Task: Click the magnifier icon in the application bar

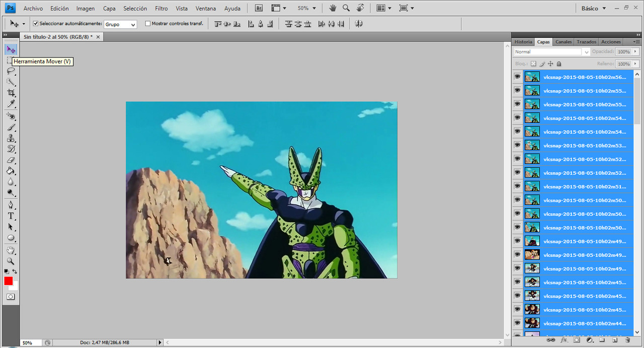Action: (x=346, y=8)
